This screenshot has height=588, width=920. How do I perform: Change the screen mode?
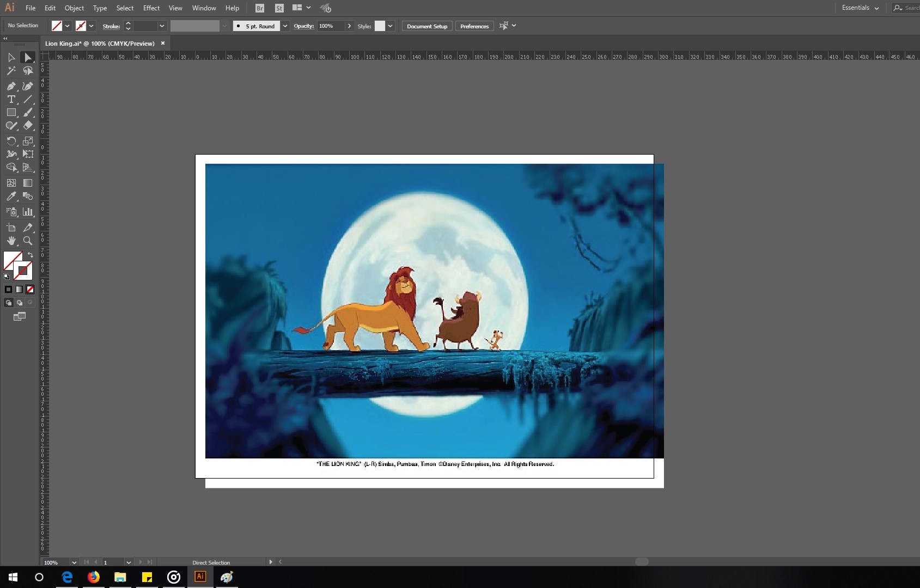20,316
